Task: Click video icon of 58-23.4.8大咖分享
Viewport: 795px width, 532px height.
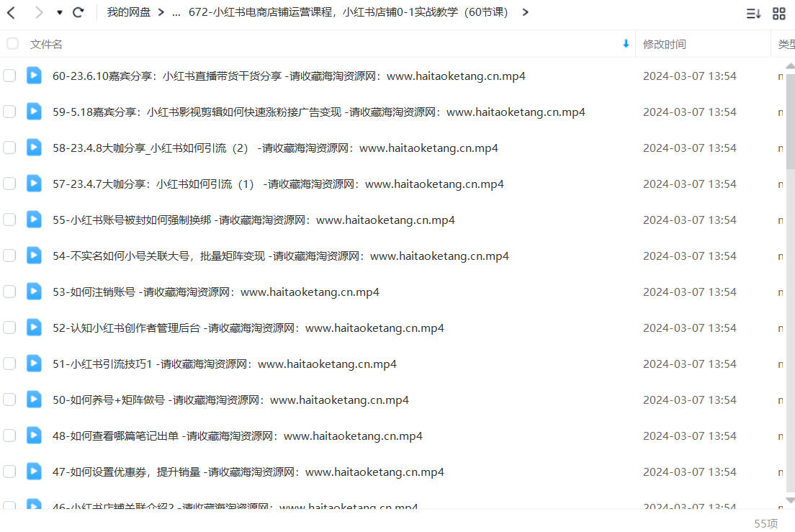Action: pos(34,148)
